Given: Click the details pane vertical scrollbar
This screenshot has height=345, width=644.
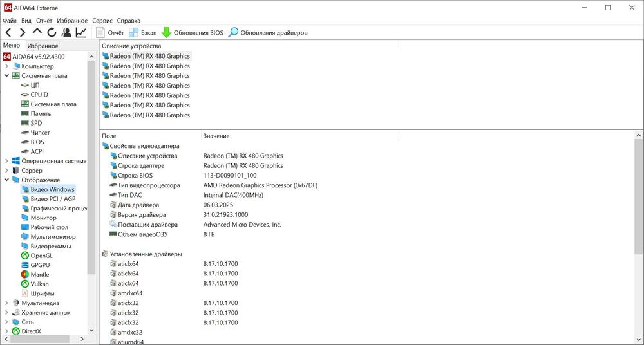Looking at the screenshot, I should tap(639, 197).
